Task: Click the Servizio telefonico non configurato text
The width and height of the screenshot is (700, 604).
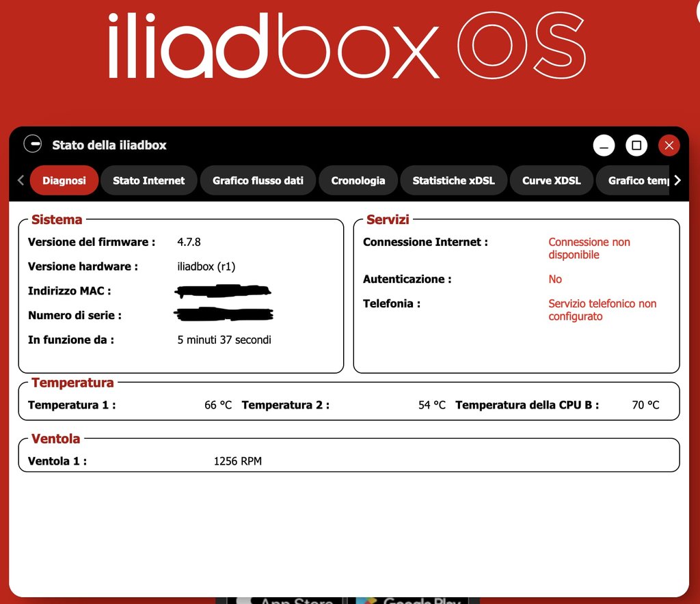Action: [x=602, y=310]
